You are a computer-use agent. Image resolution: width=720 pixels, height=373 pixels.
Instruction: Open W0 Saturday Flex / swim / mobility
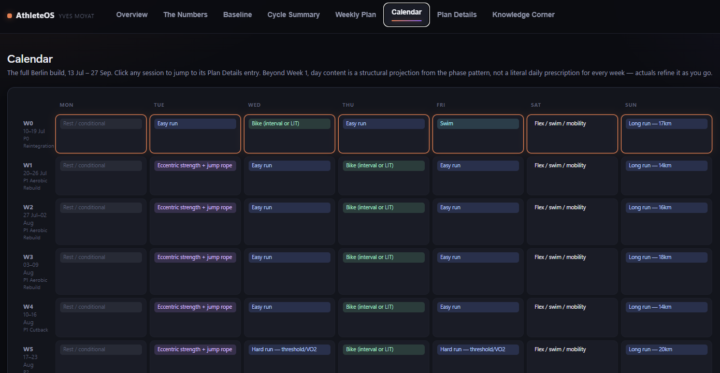[x=560, y=124]
